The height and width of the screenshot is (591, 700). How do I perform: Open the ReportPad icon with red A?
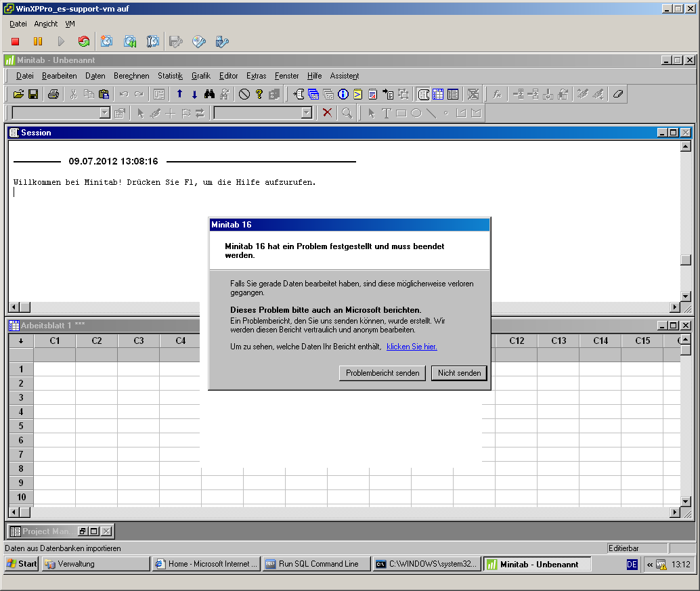point(373,94)
